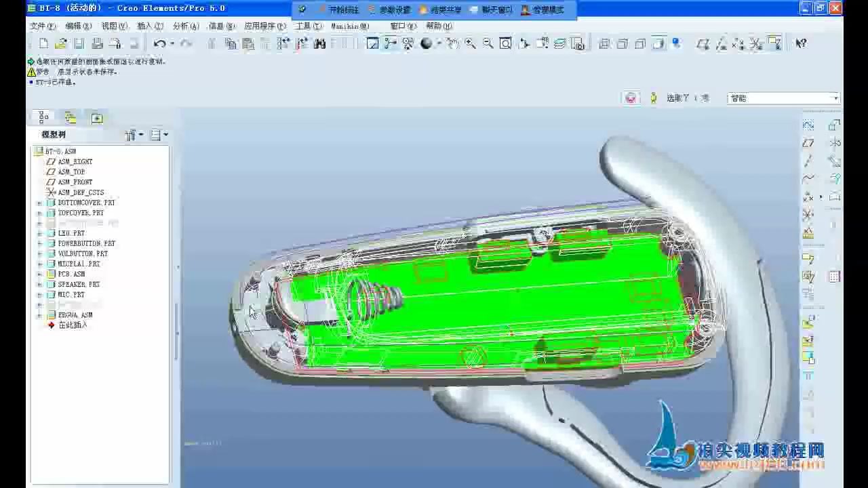Open the 帮助(H) menu

coord(439,26)
